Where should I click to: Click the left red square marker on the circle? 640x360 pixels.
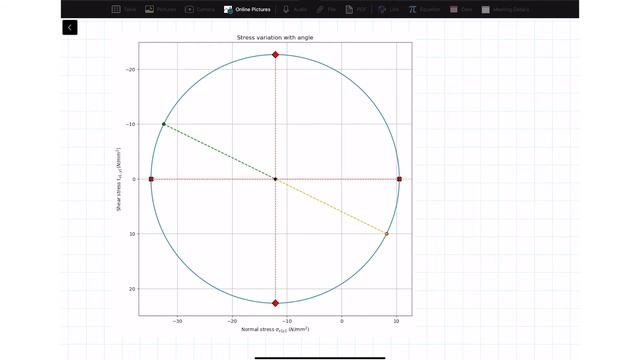(x=151, y=179)
